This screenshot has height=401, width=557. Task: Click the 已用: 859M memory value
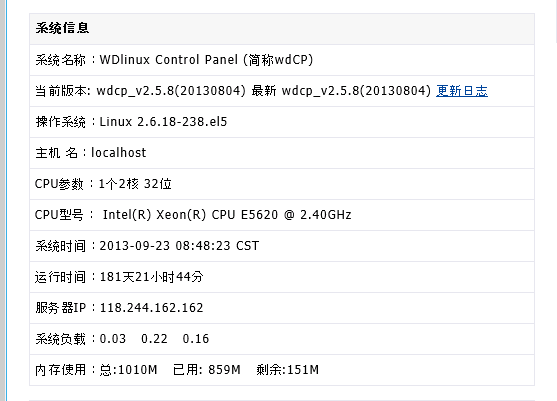pyautogui.click(x=207, y=370)
